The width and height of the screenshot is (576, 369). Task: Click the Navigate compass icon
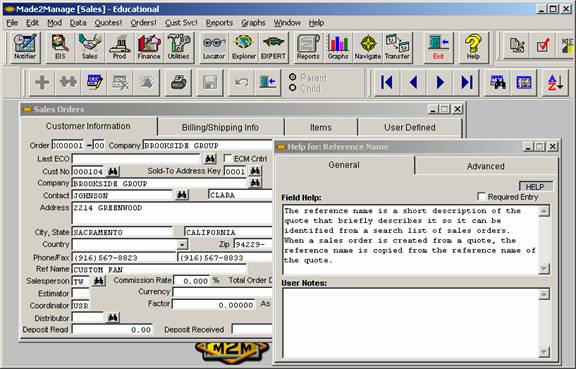click(x=368, y=47)
